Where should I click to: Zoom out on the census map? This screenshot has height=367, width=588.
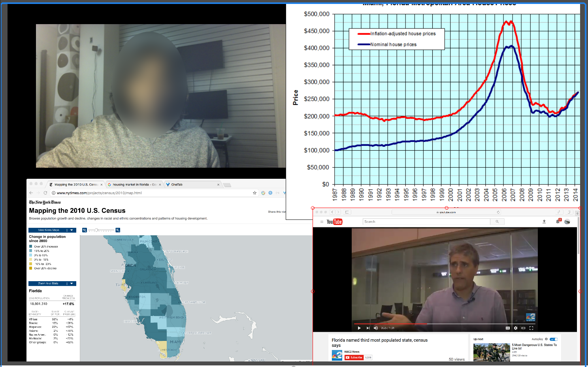click(x=85, y=230)
